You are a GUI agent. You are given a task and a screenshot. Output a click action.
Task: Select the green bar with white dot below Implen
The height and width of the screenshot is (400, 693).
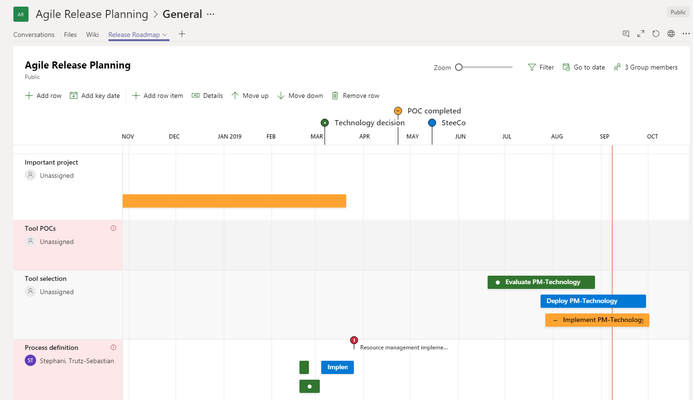(309, 386)
